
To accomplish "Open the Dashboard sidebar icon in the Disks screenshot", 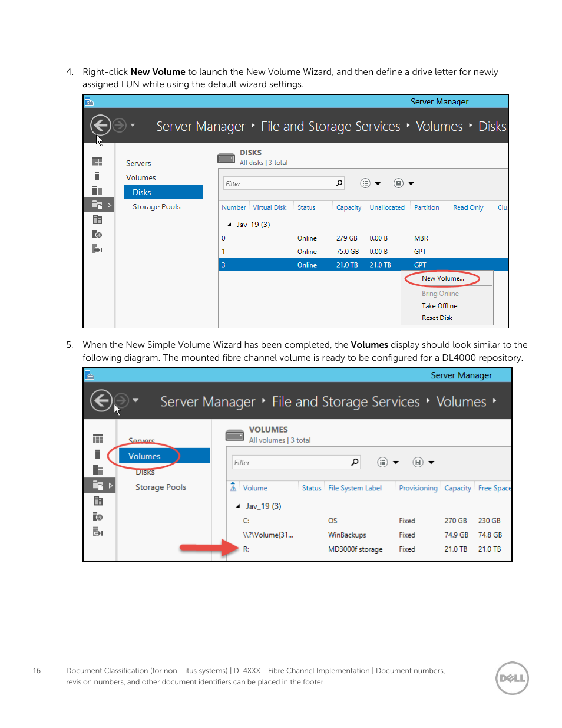I will [x=97, y=162].
